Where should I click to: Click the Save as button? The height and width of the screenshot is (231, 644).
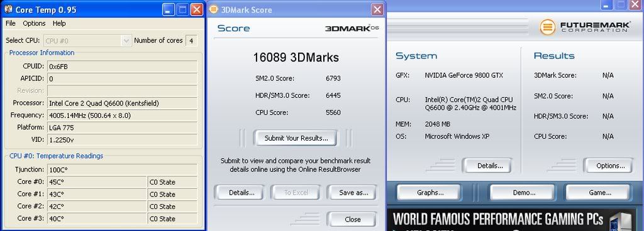pos(352,193)
